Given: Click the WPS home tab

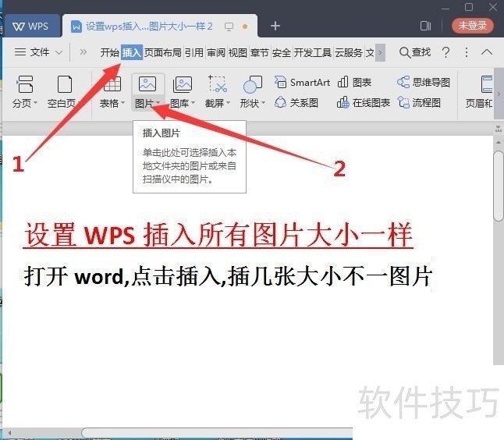Looking at the screenshot, I should tap(31, 26).
